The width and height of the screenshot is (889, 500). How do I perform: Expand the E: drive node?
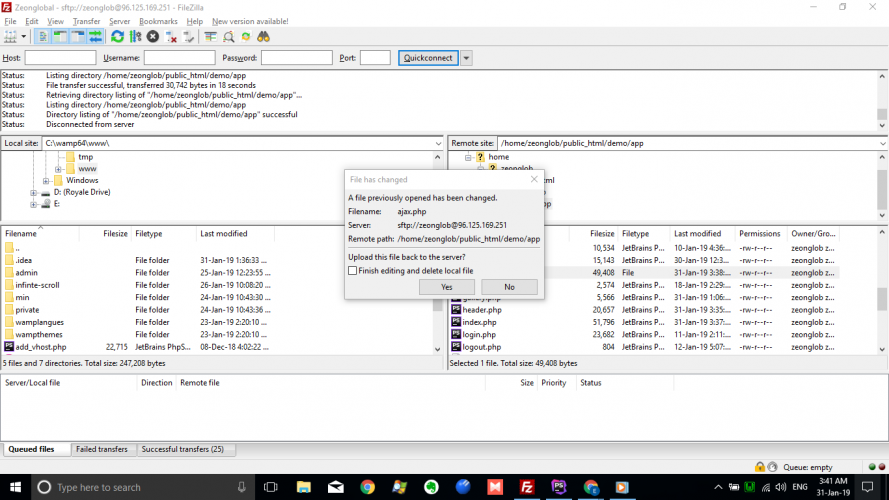coord(33,204)
